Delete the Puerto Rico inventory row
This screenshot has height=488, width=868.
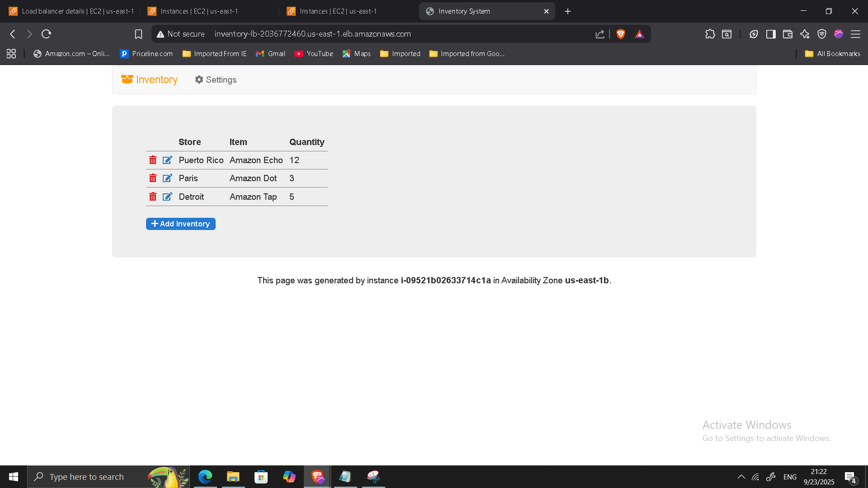tap(153, 160)
